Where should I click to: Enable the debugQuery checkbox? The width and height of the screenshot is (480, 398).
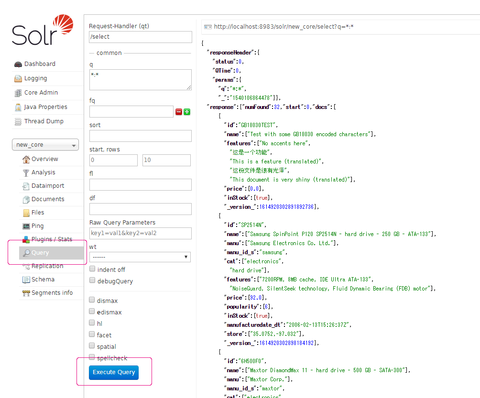click(x=92, y=280)
